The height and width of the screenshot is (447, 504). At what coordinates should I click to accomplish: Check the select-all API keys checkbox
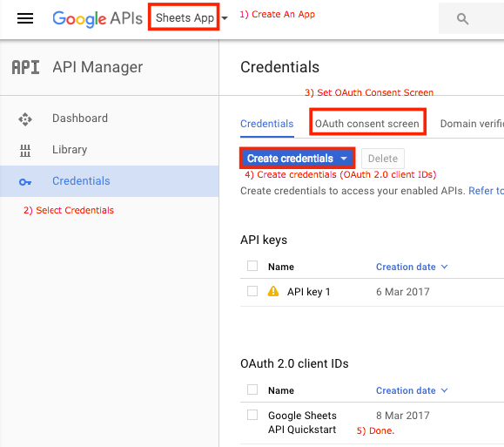coord(252,266)
